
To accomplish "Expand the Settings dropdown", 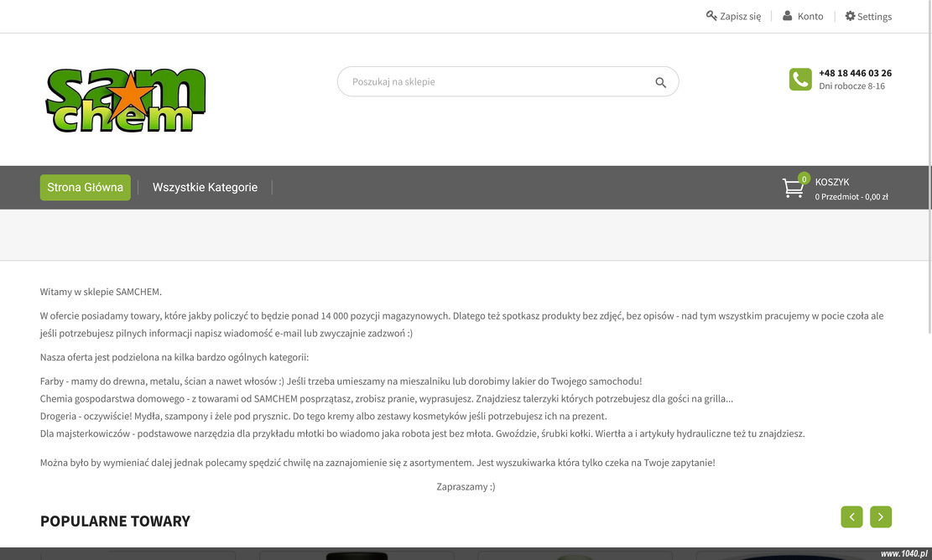I will click(x=868, y=17).
